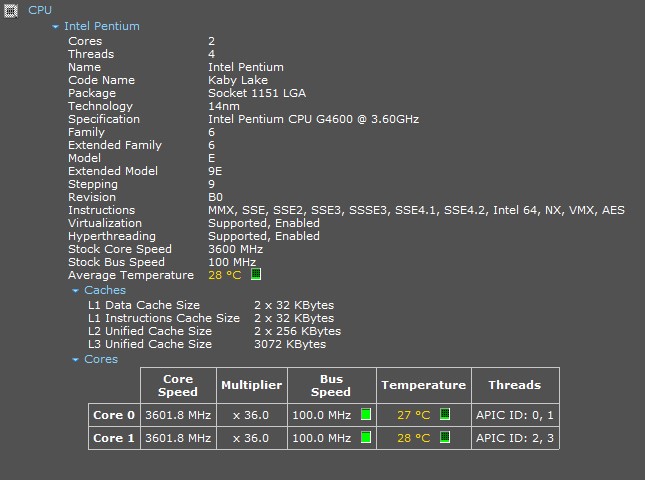Open the CPU section heading

click(40, 10)
